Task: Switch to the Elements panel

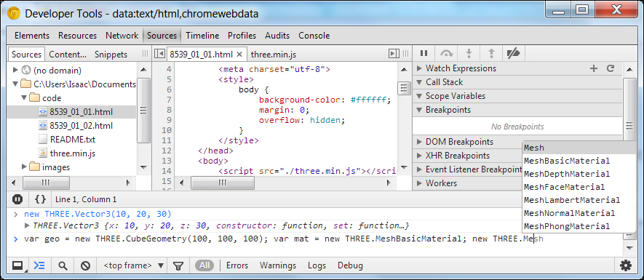Action: point(31,36)
